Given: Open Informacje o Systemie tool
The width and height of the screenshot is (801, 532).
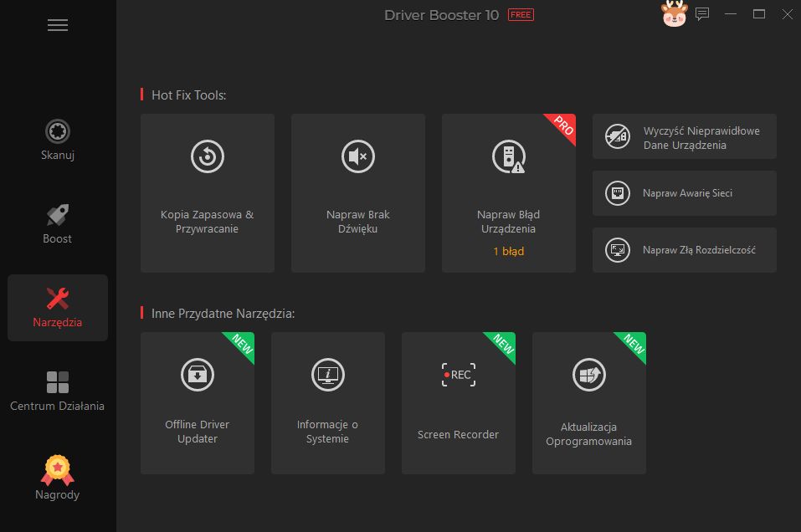Looking at the screenshot, I should tap(327, 402).
